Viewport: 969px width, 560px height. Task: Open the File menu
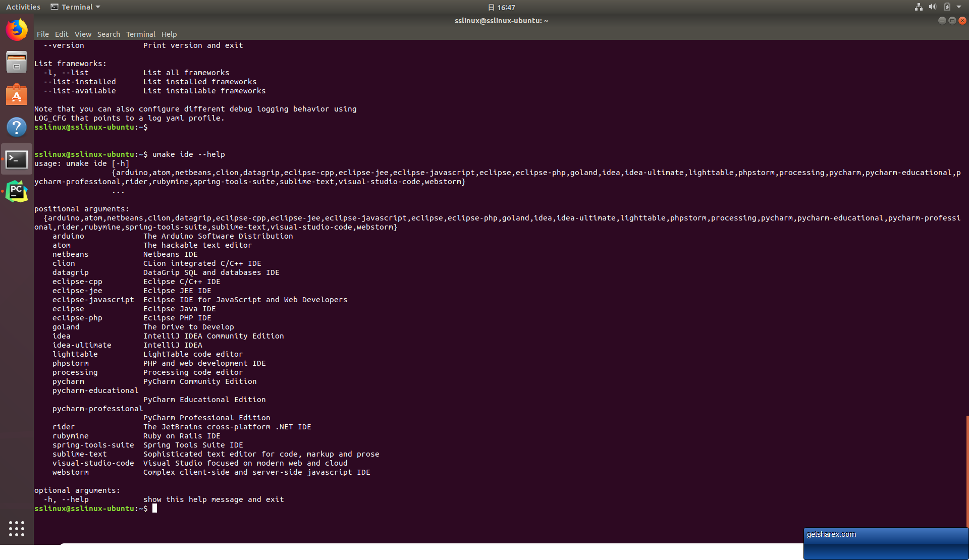[x=42, y=34]
